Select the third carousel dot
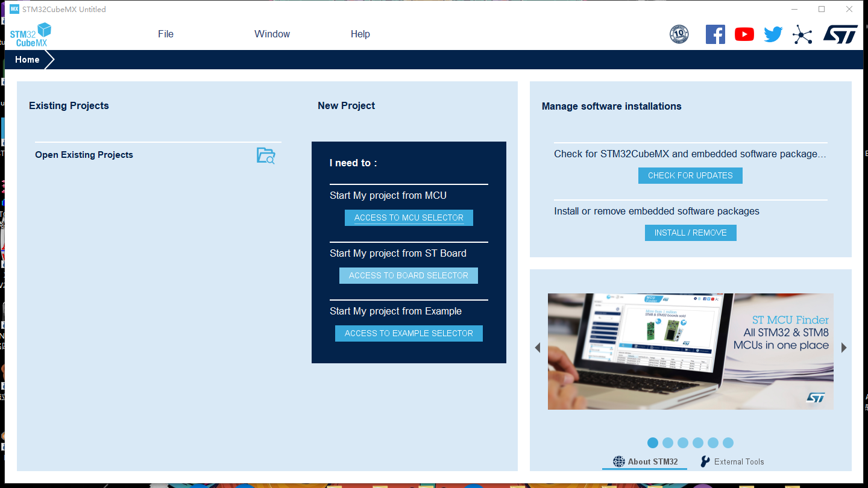This screenshot has width=868, height=488. point(683,443)
